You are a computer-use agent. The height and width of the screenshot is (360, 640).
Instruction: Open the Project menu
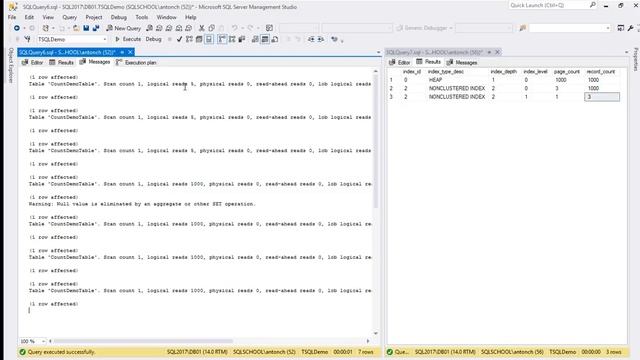click(94, 17)
